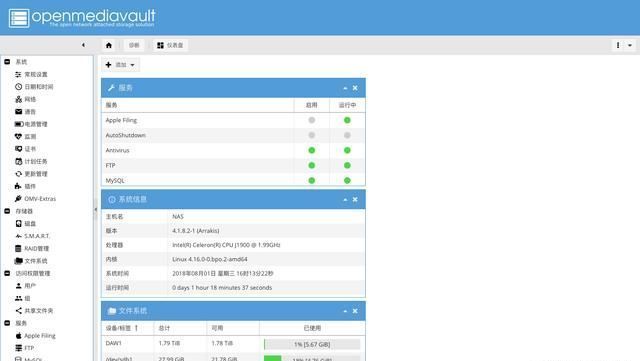The width and height of the screenshot is (640, 361).
Task: Select the dashboard breadcrumb tab
Action: (170, 45)
